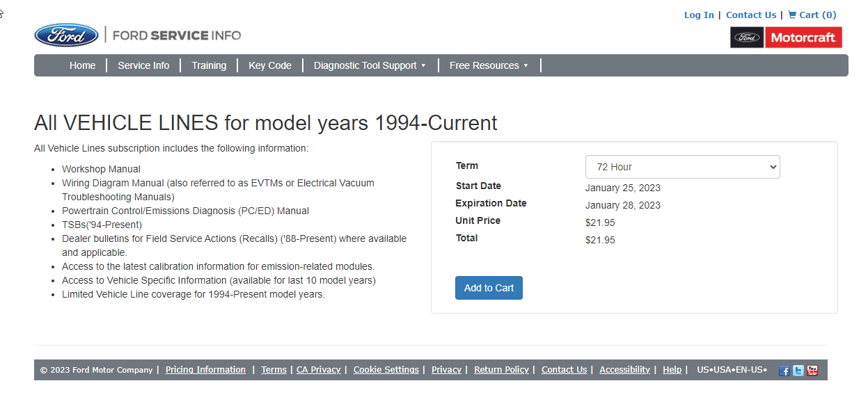Image resolution: width=868 pixels, height=413 pixels.
Task: Open the Training menu item
Action: (x=209, y=65)
